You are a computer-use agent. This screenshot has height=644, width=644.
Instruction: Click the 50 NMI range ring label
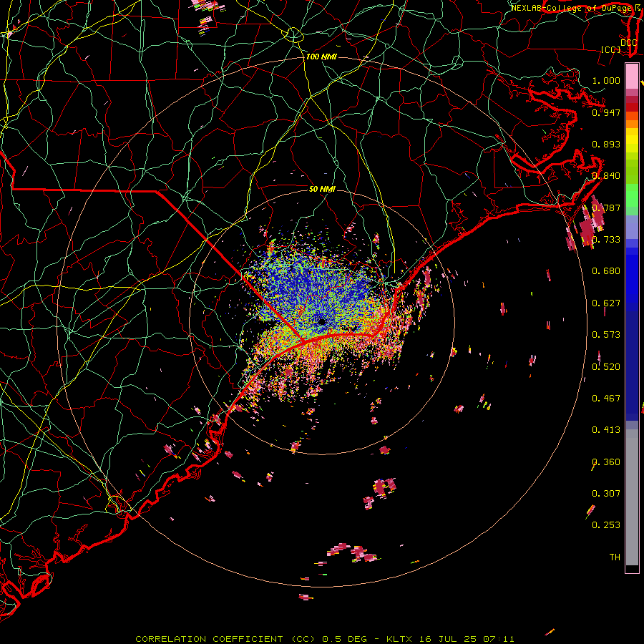(x=322, y=189)
